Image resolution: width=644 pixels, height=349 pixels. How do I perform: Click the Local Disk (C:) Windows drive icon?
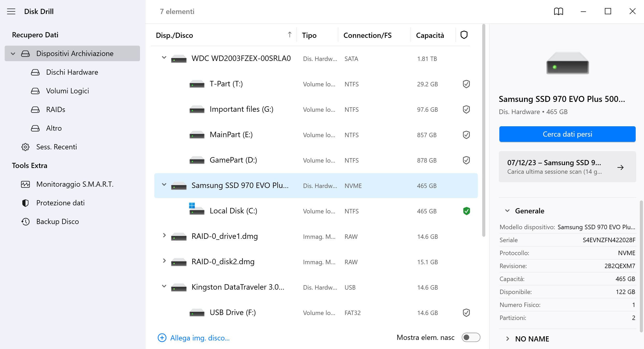coord(197,209)
